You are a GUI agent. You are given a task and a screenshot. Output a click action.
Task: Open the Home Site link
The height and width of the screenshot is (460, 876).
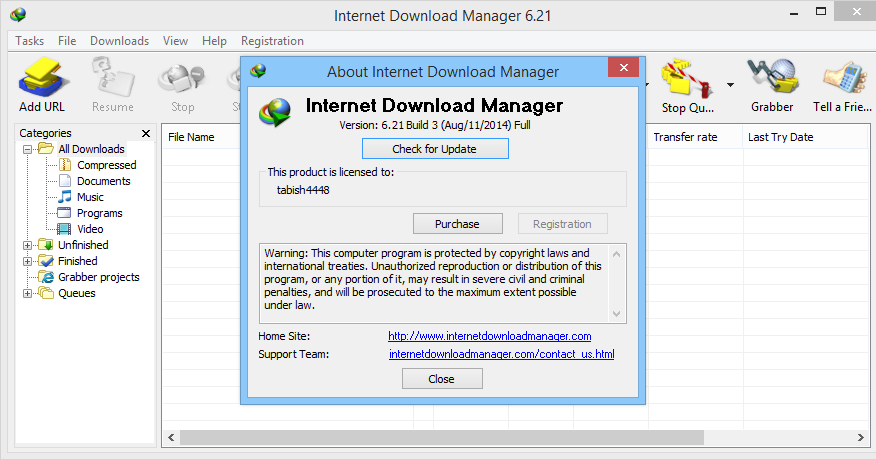tap(489, 336)
